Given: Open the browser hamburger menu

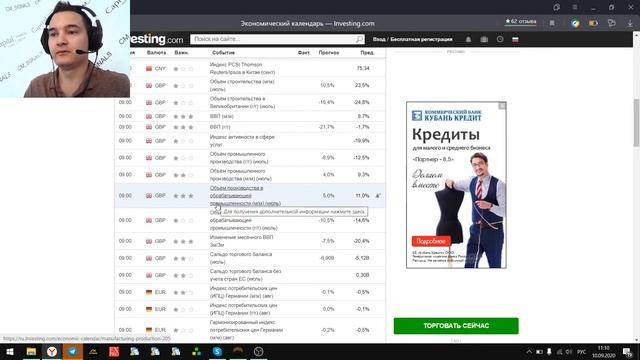Looking at the screenshot, I should coord(575,7).
